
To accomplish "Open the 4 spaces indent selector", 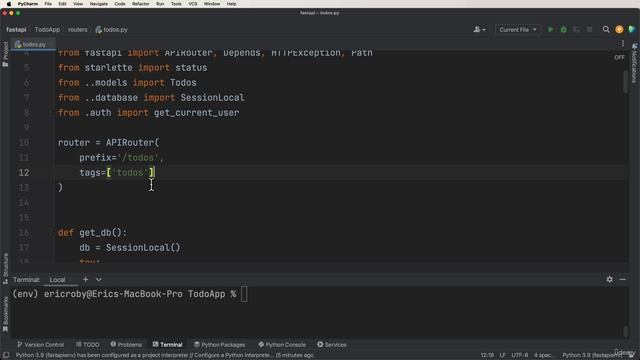I will 544,355.
